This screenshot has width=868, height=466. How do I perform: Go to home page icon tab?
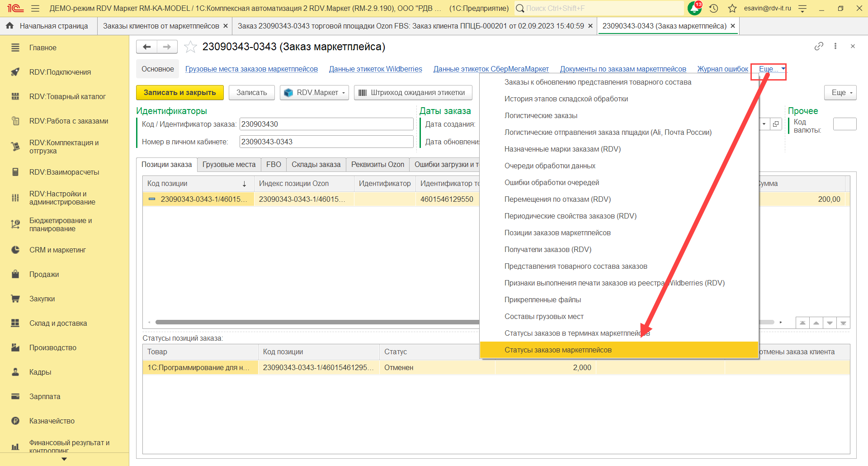pos(9,26)
